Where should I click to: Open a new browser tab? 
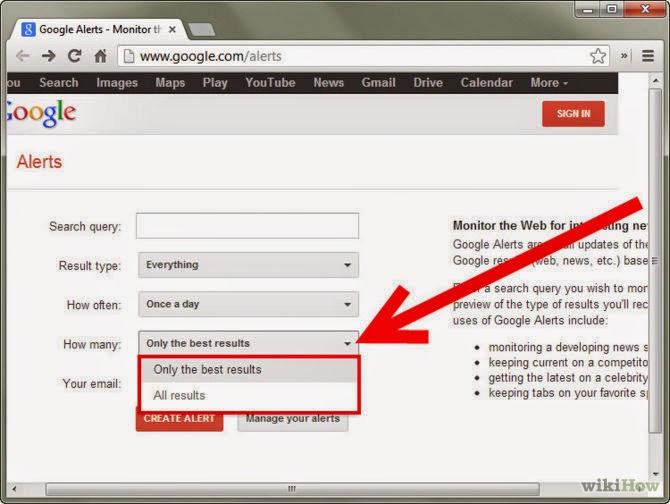point(201,30)
